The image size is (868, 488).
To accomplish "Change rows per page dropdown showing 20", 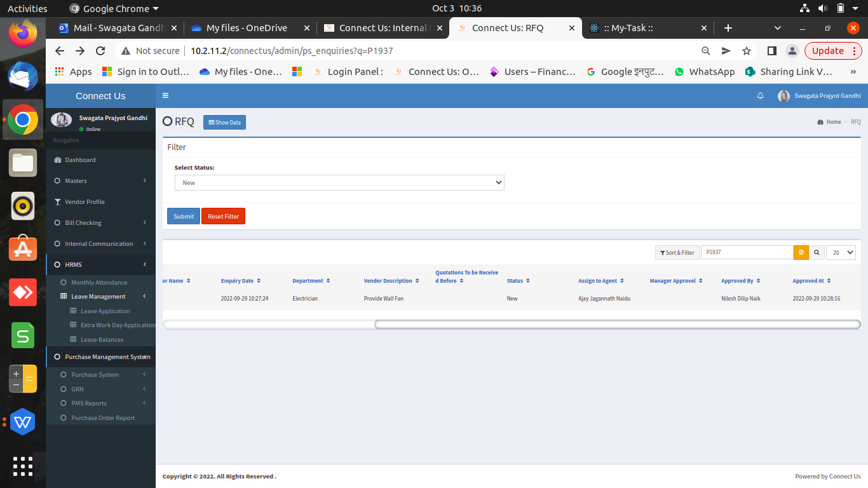I will point(841,252).
